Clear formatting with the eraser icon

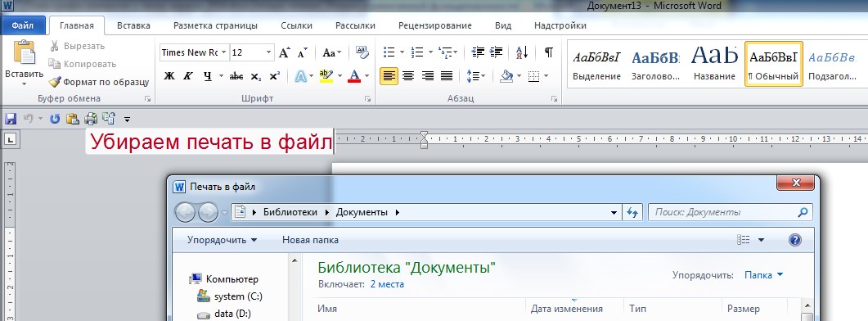[362, 52]
